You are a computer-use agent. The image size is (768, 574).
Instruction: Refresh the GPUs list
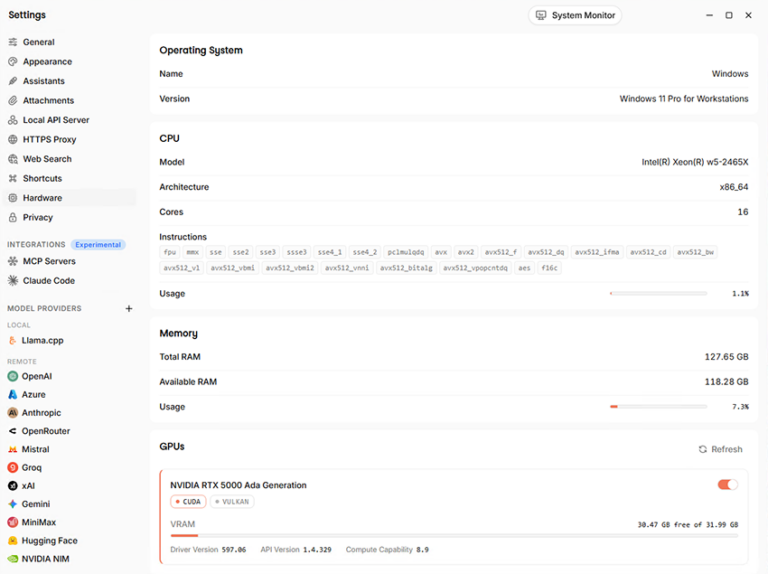click(x=720, y=449)
